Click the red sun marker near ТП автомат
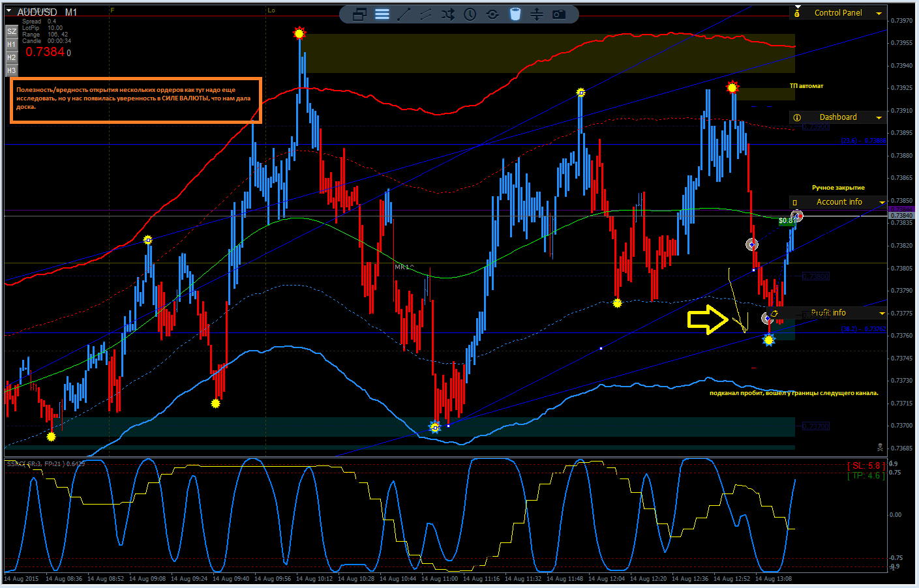Screen dimensions: 919x588 click(x=732, y=87)
